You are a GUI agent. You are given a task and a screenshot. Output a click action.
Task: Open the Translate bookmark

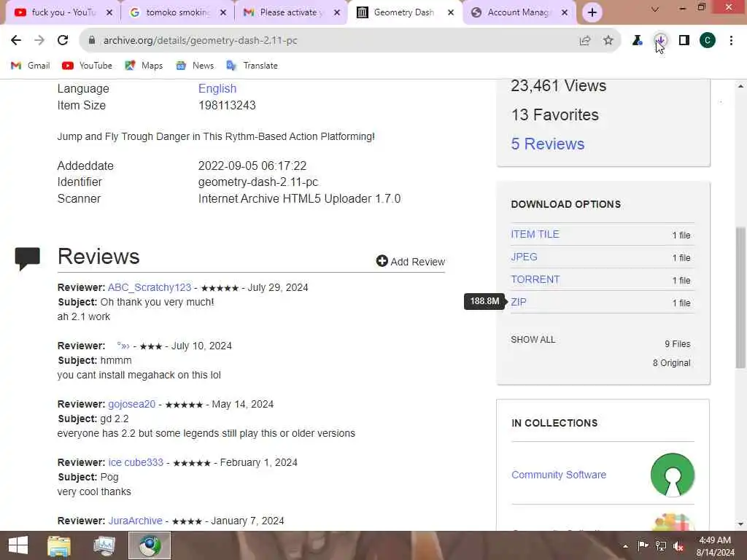click(x=252, y=66)
